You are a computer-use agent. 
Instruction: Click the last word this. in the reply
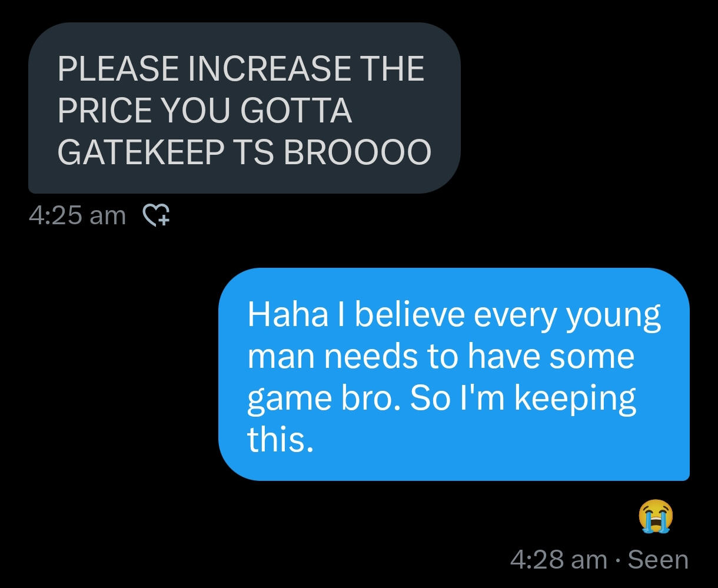coord(280,440)
